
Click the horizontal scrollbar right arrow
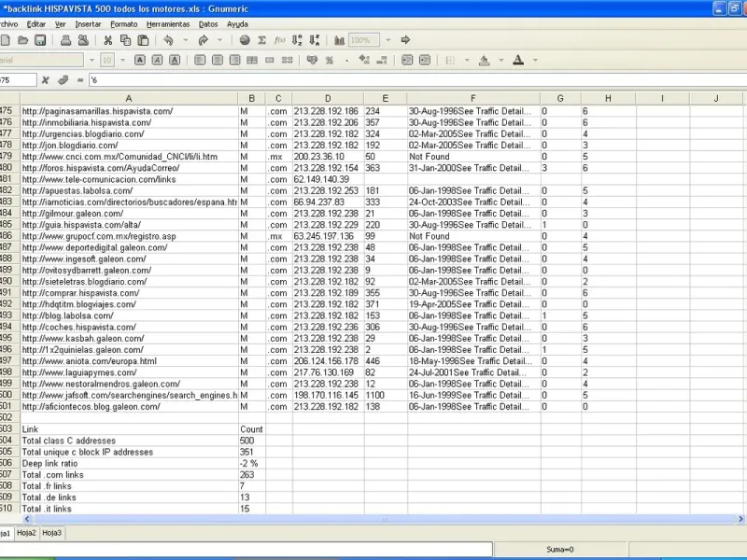[x=740, y=519]
